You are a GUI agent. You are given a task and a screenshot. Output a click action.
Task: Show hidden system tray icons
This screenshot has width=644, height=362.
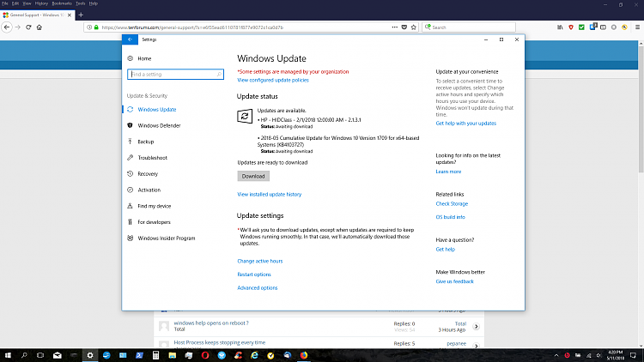point(556,355)
